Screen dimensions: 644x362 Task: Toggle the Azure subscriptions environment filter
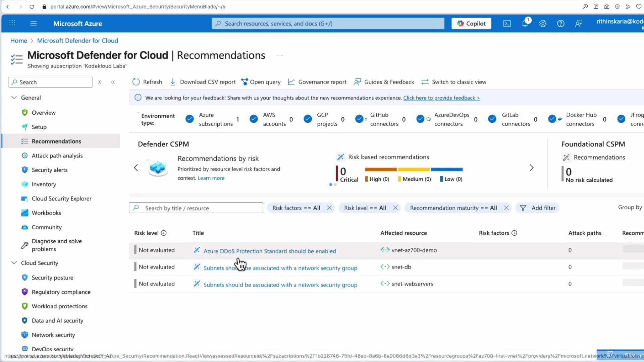pos(190,119)
